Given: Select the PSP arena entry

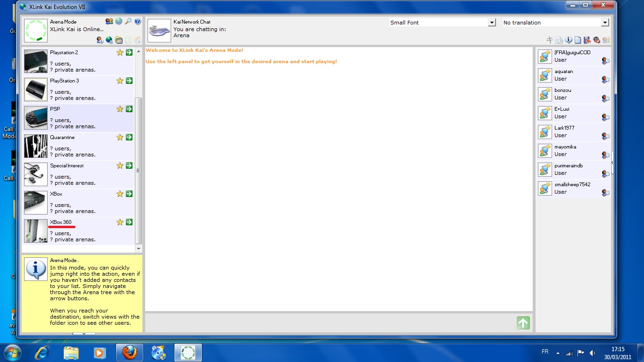Looking at the screenshot, I should (x=78, y=118).
